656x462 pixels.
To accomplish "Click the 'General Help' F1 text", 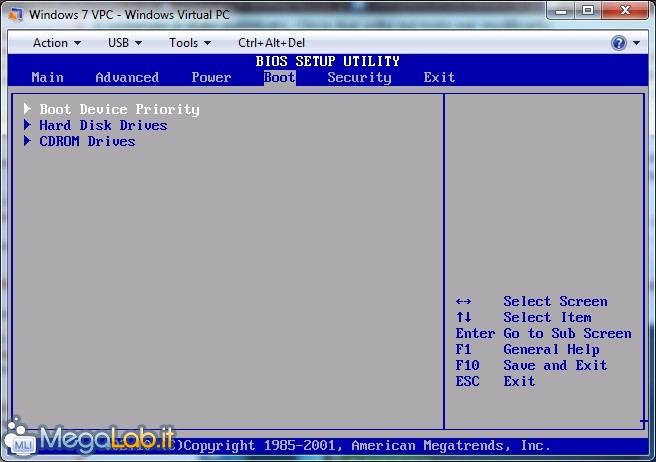I will coord(551,349).
